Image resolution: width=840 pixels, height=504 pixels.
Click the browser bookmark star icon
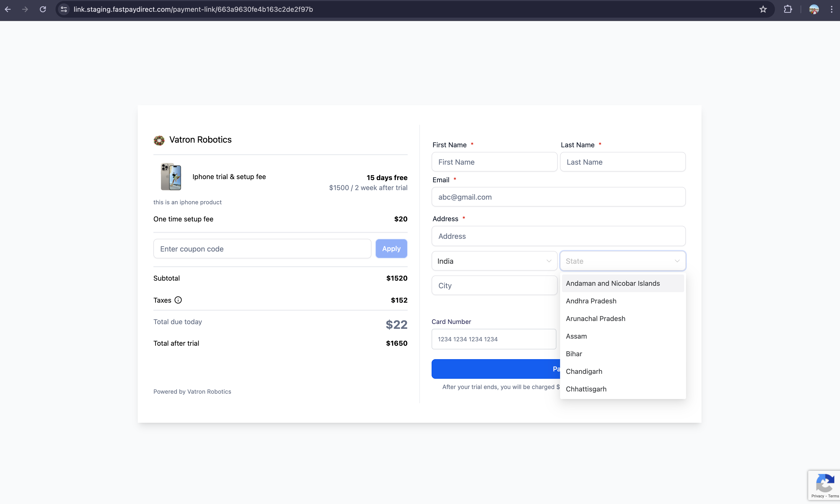[x=763, y=9]
